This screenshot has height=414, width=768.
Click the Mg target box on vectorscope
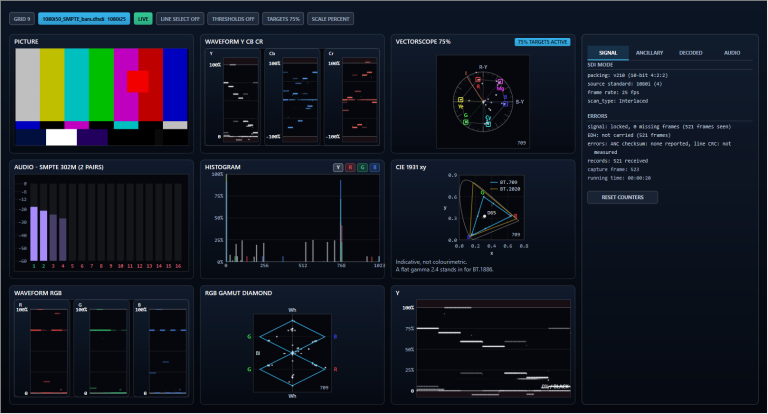coord(500,82)
